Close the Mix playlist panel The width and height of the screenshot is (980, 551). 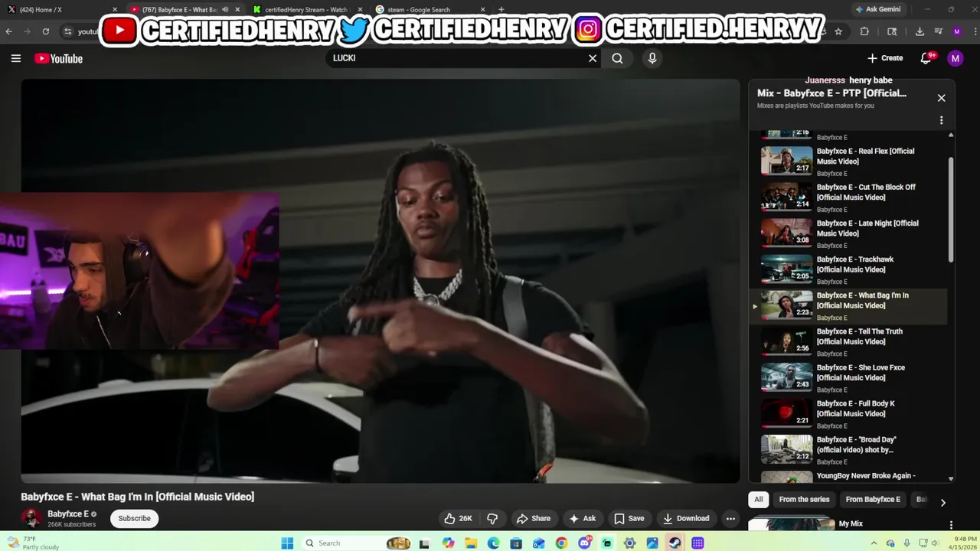[941, 98]
